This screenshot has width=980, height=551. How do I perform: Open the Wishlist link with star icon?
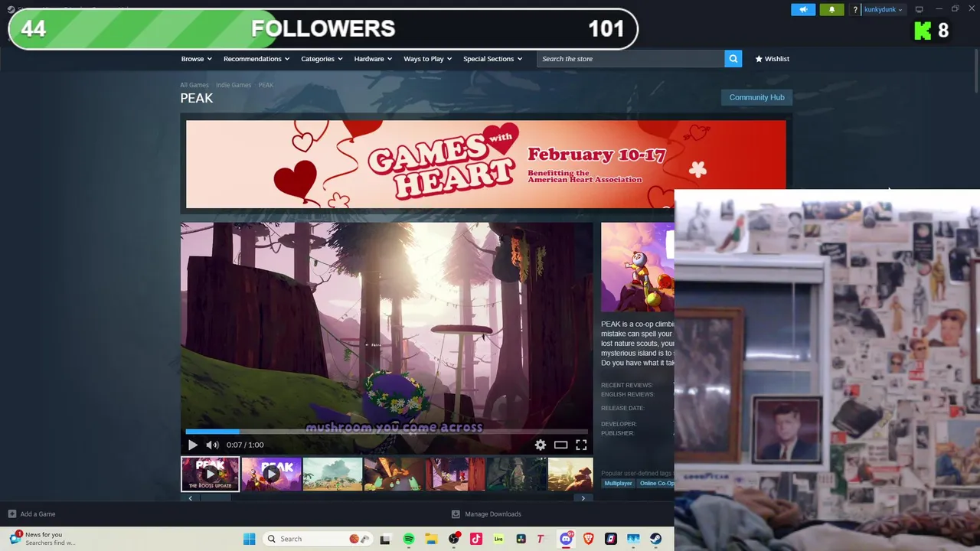coord(772,59)
